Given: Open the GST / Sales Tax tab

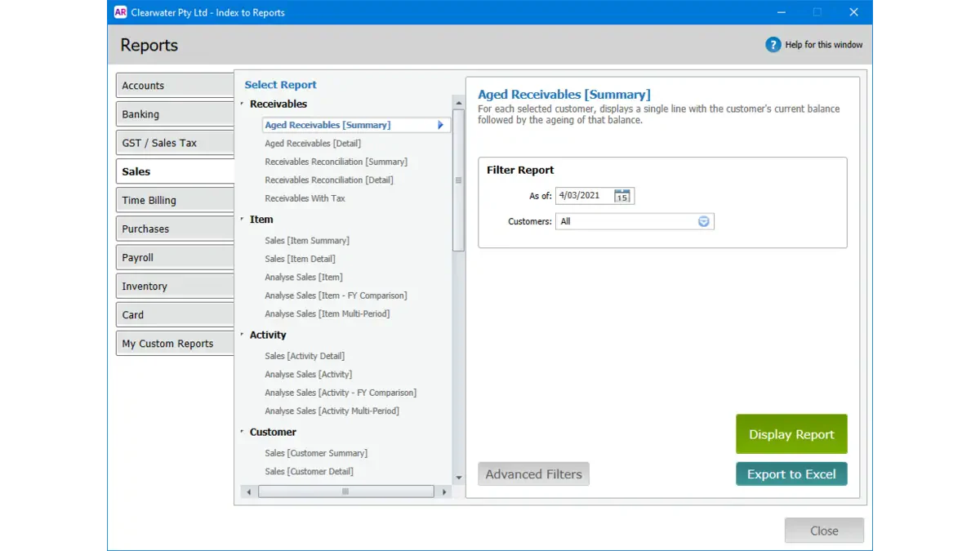Looking at the screenshot, I should tap(175, 143).
